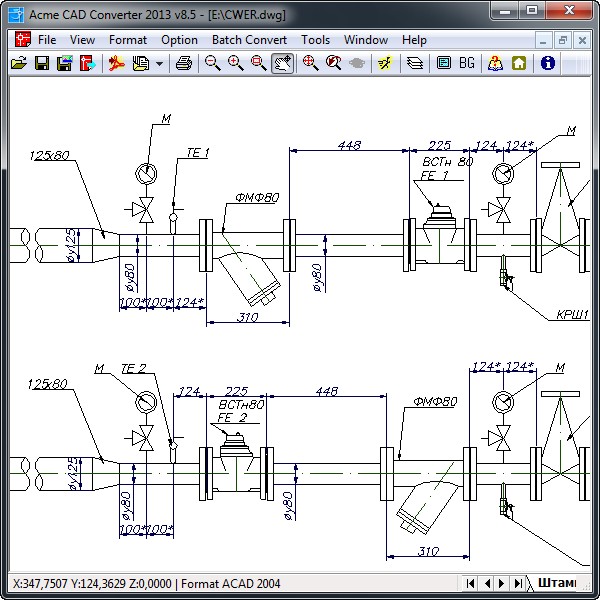
Task: Open the Layers stack icon
Action: click(415, 63)
